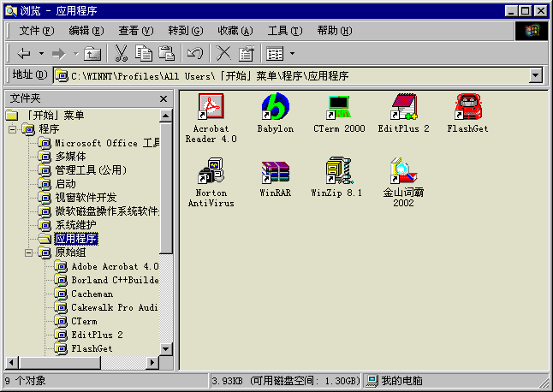This screenshot has height=392, width=553.
Task: Select the 多媒体 folder
Action: coord(70,157)
